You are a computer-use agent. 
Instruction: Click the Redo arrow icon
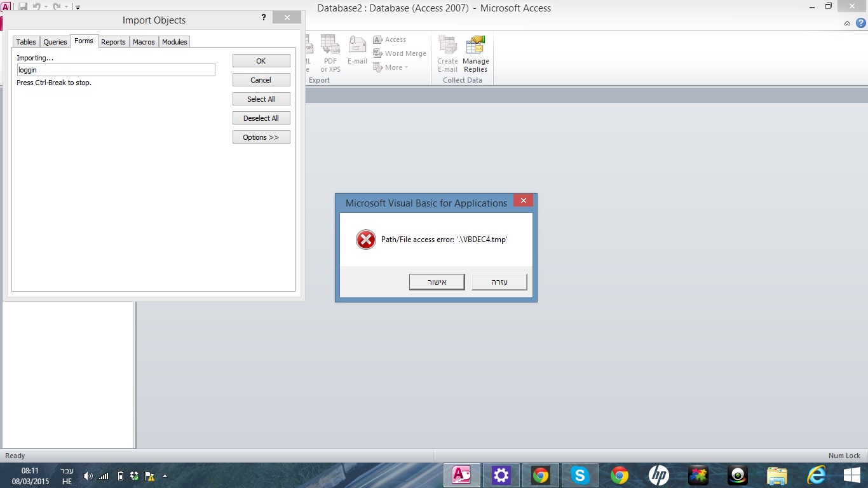point(57,7)
